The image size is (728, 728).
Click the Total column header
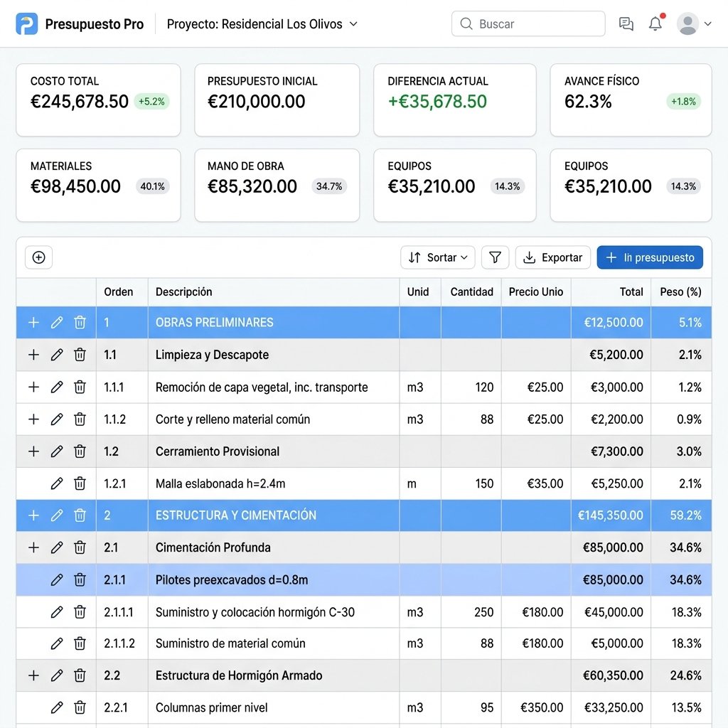[x=631, y=291]
